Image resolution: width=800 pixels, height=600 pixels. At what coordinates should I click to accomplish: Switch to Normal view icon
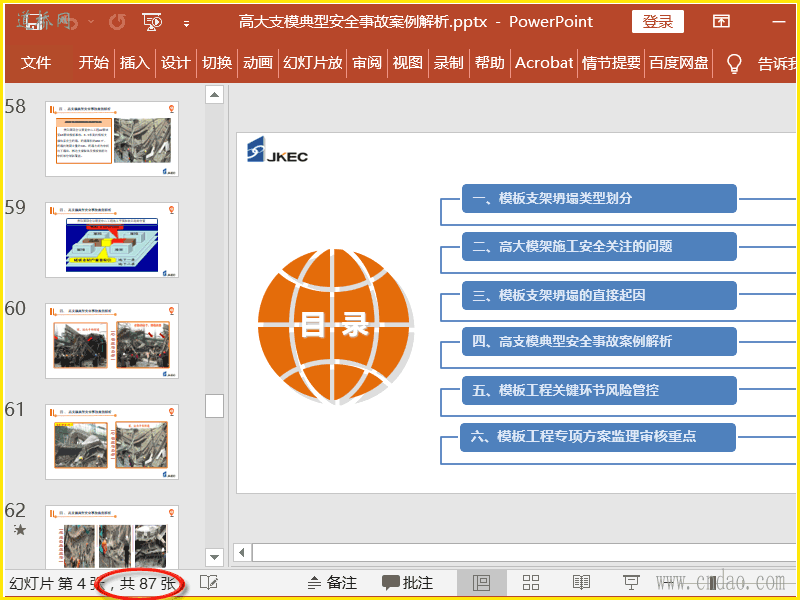point(481,583)
